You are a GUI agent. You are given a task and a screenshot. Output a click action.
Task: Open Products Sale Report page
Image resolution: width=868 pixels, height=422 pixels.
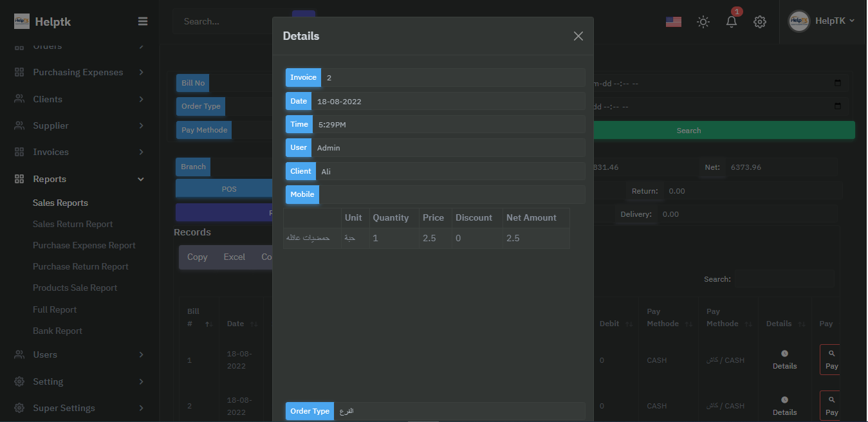coord(75,288)
